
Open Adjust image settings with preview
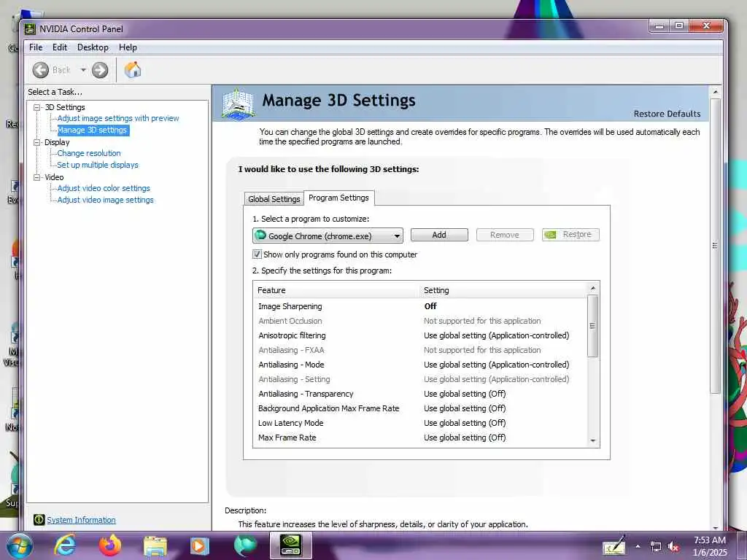118,118
